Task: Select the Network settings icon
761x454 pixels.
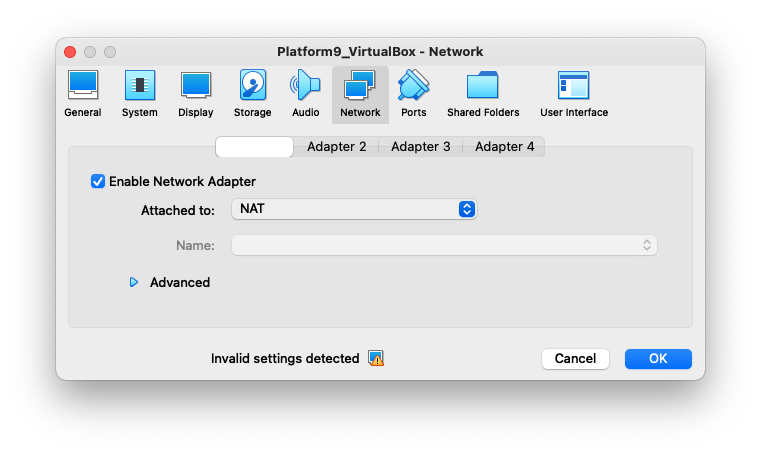Action: point(360,94)
